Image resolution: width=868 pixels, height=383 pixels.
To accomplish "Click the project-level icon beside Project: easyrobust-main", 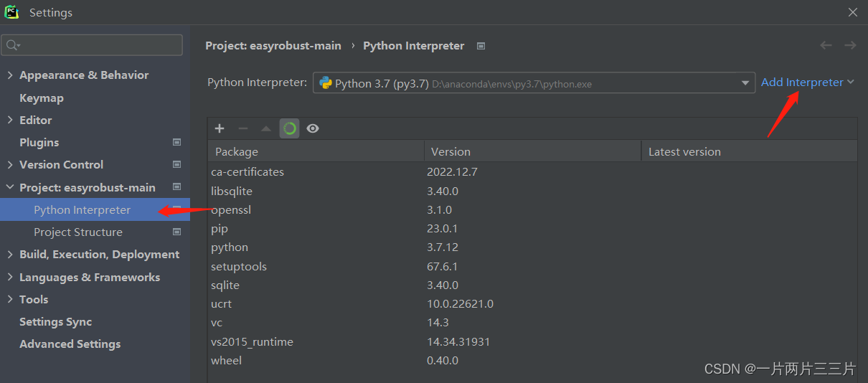I will [x=176, y=187].
